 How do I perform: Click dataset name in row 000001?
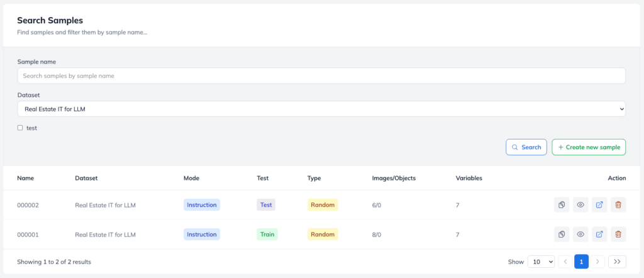(x=105, y=235)
